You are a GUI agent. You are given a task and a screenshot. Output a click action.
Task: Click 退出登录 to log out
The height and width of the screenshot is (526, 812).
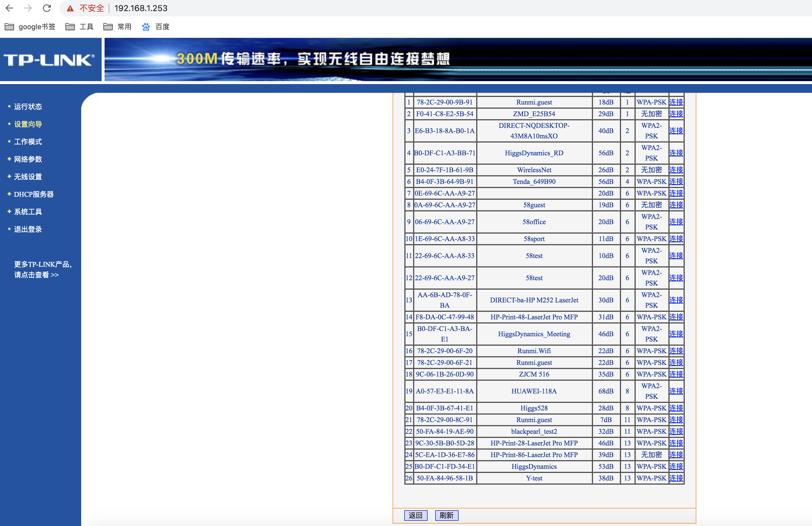coord(28,229)
